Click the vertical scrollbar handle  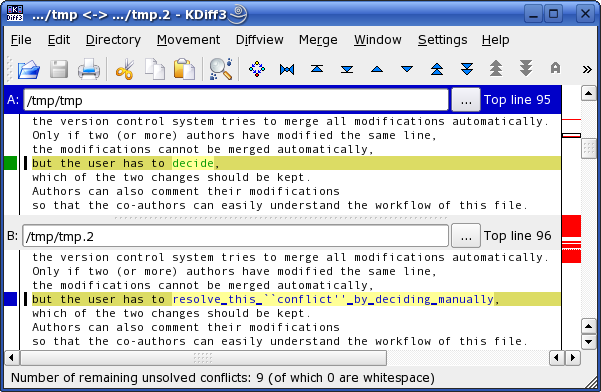589,148
